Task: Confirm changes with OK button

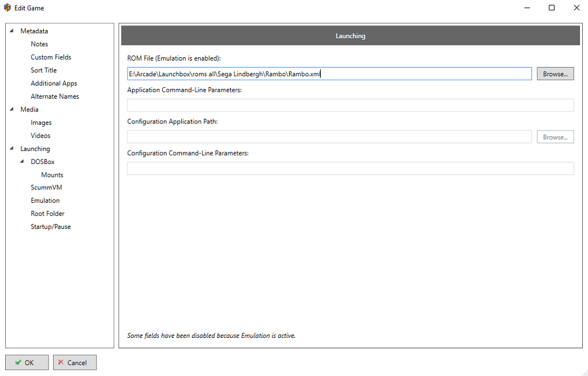Action: tap(27, 363)
